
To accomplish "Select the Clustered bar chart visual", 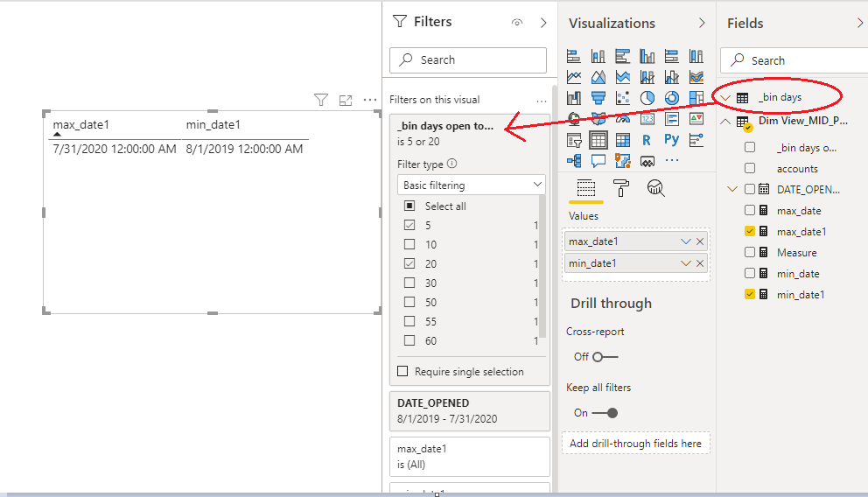I will 623,56.
